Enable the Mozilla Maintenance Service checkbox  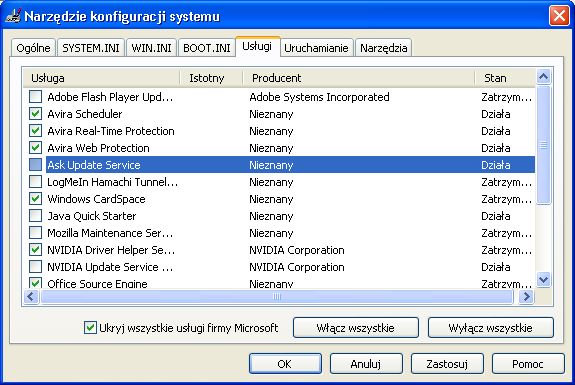point(35,232)
